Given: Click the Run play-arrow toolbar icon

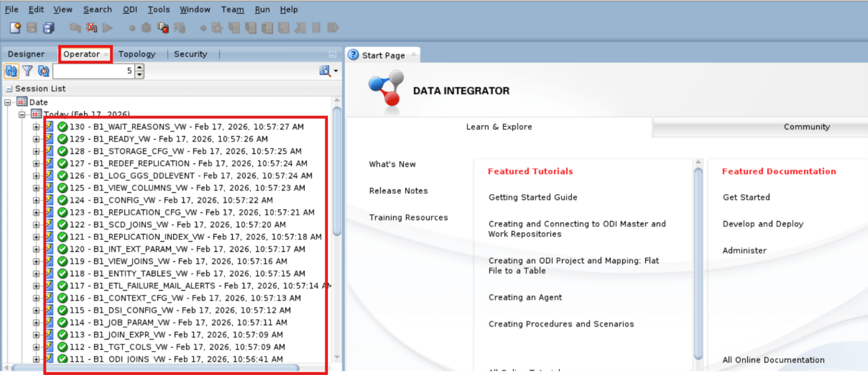Looking at the screenshot, I should pyautogui.click(x=108, y=28).
